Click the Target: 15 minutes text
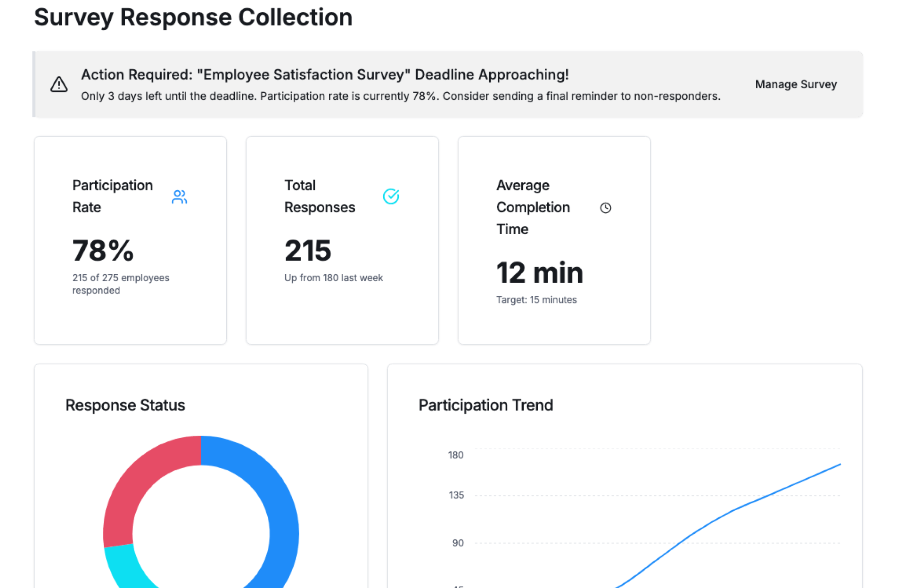 pyautogui.click(x=536, y=300)
